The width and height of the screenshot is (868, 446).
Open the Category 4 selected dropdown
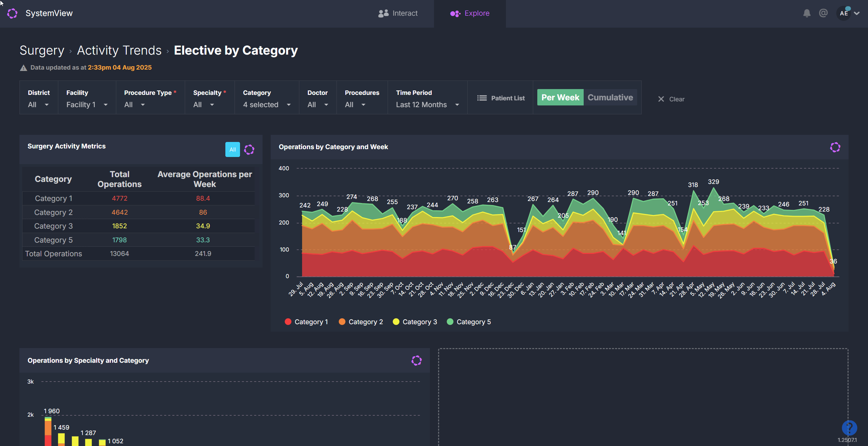(x=267, y=104)
